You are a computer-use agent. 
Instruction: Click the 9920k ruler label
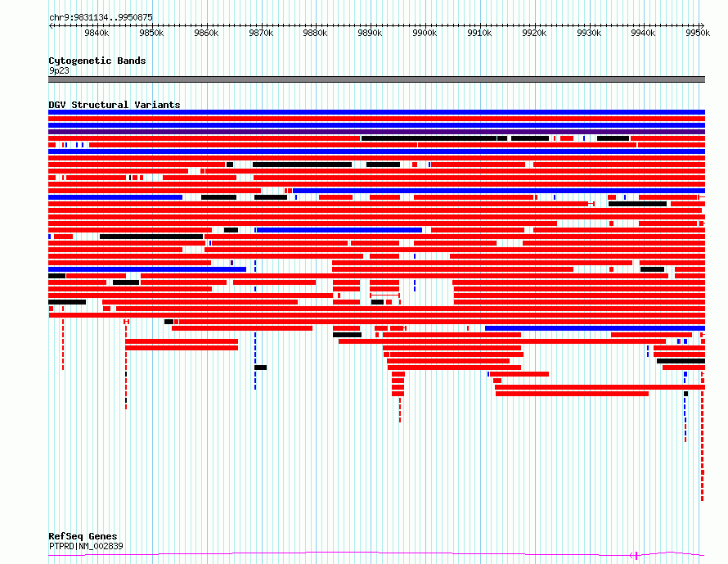click(534, 33)
